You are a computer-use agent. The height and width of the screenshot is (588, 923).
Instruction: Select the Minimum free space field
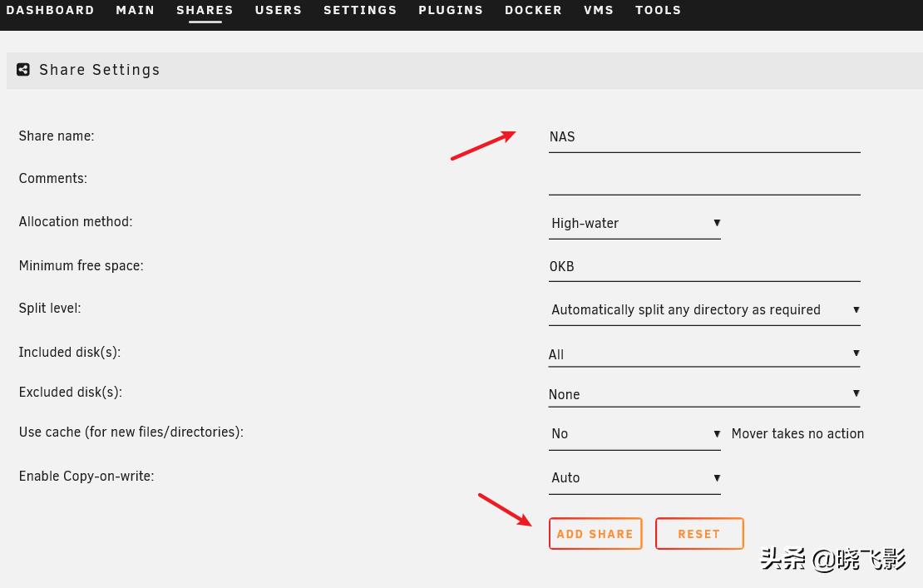704,267
